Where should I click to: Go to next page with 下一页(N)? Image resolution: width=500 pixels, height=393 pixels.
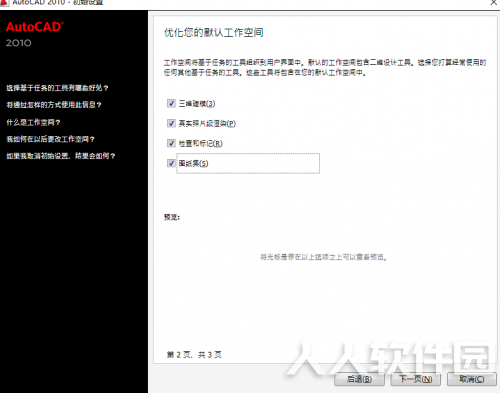point(416,379)
